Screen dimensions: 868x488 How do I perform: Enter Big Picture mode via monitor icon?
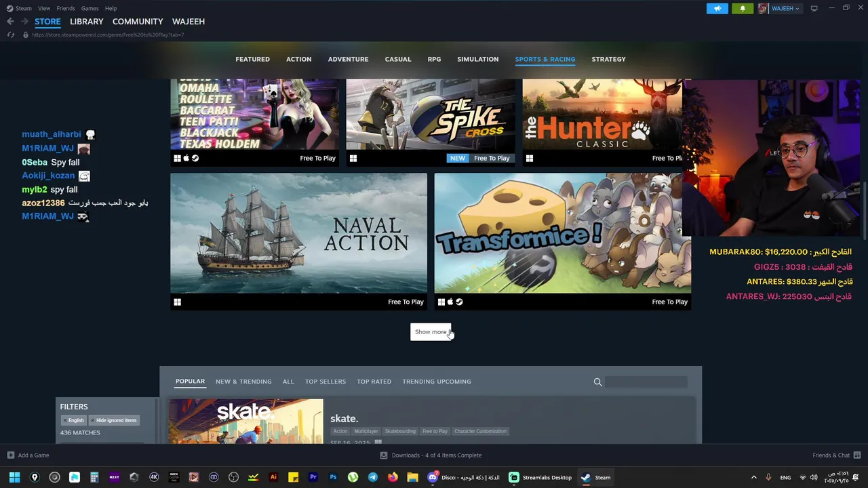(814, 8)
